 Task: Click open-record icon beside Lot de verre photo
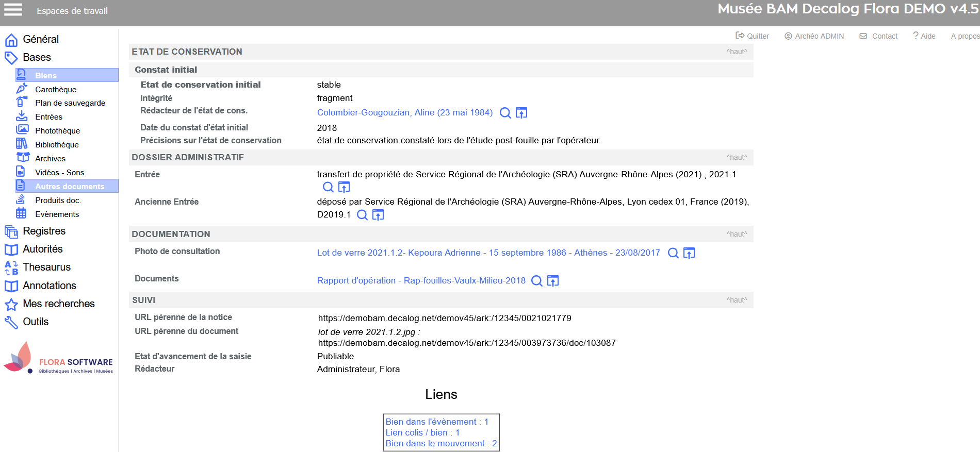pos(689,253)
